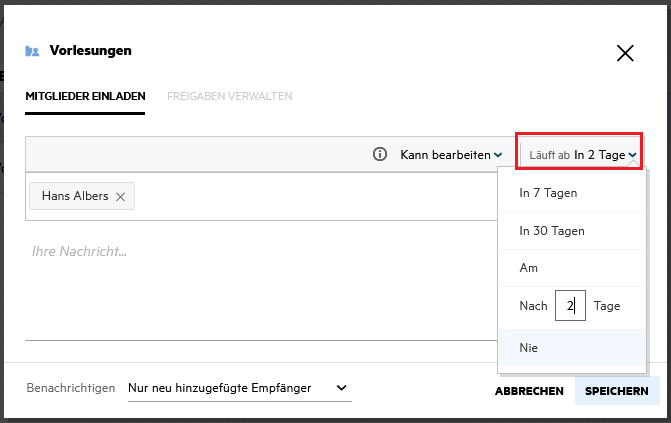Click the shared folder icon beside Vorlesungen
The height and width of the screenshot is (423, 671).
[32, 51]
